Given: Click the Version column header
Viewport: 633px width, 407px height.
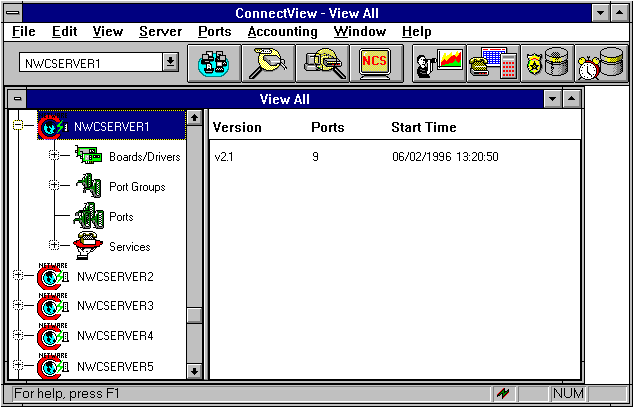Looking at the screenshot, I should tap(237, 128).
